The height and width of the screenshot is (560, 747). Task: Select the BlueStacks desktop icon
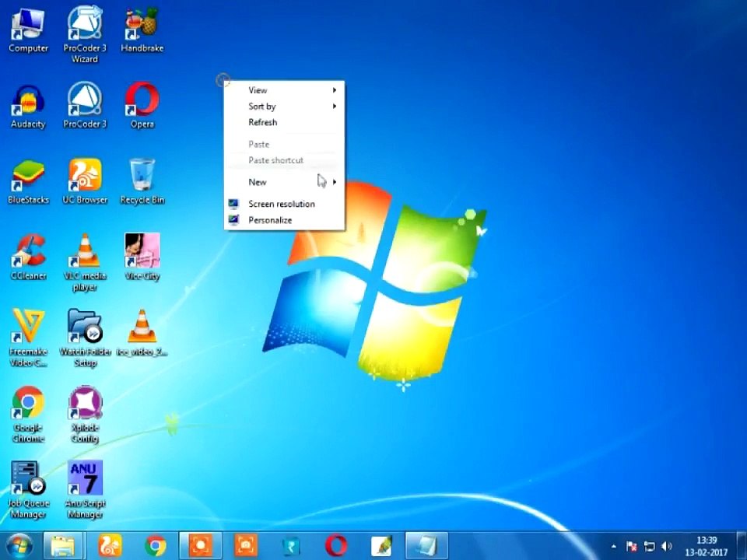coord(28,182)
